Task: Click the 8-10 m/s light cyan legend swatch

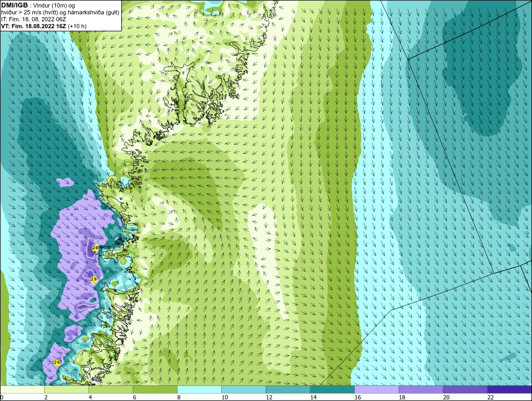Action: [199, 389]
